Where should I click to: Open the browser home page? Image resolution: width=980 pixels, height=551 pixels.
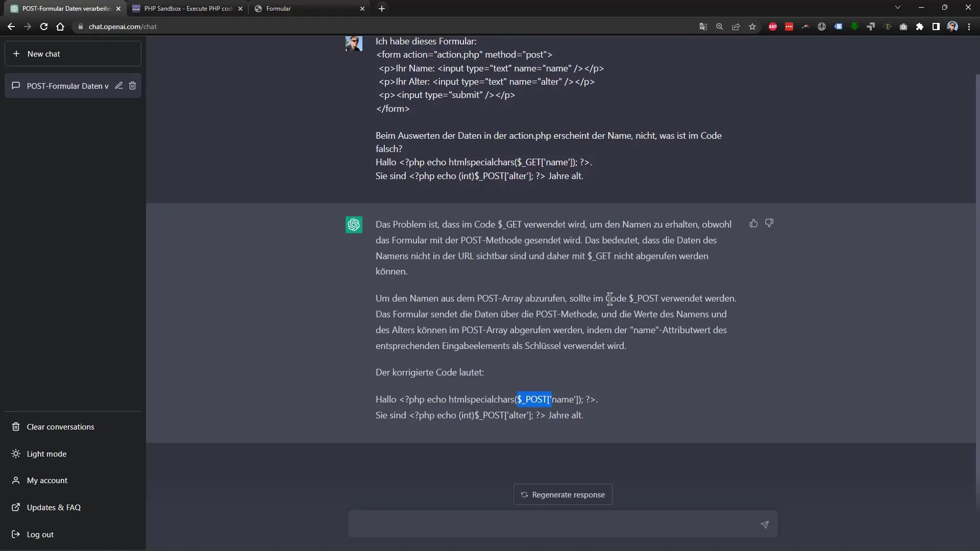coord(60,27)
